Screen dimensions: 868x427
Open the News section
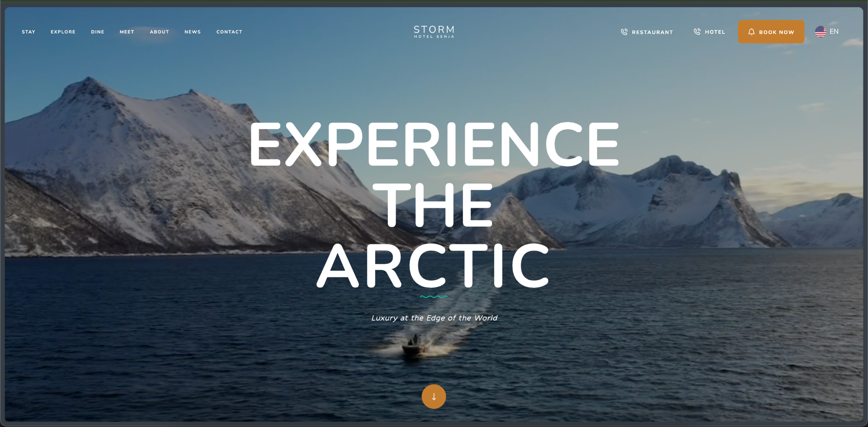tap(192, 32)
